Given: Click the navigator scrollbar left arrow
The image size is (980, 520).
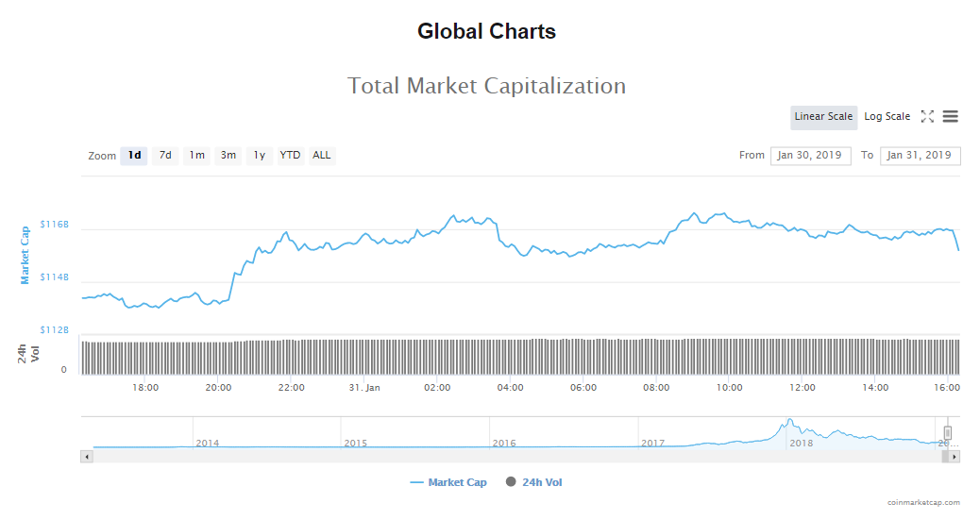Looking at the screenshot, I should 88,457.
